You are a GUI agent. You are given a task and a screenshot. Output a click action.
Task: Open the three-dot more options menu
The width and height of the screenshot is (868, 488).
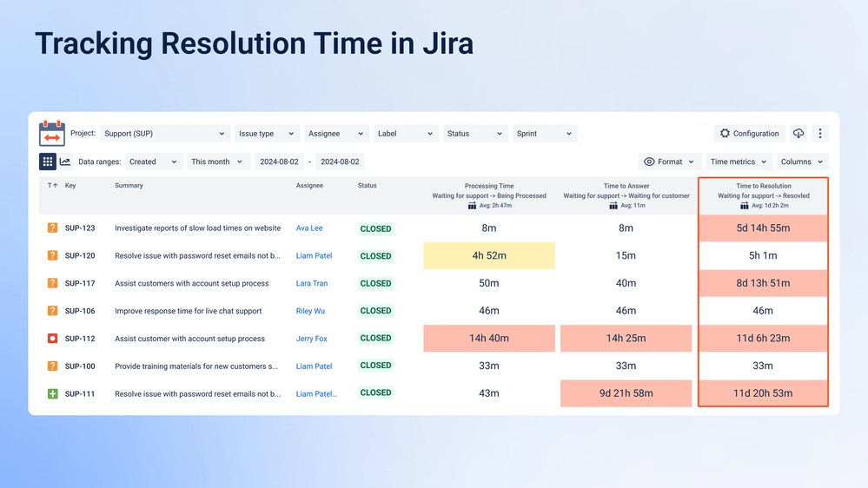820,134
